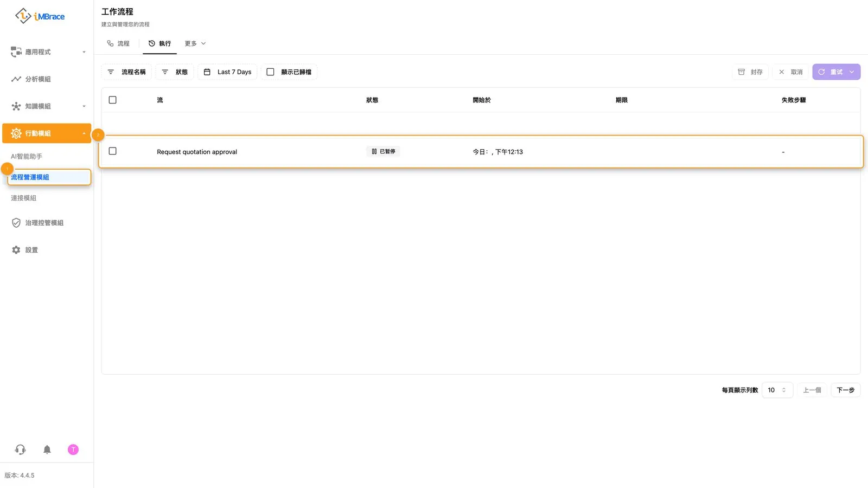Open the 應用程式 sidebar menu
Viewport: 868px width, 488px height.
click(x=47, y=52)
